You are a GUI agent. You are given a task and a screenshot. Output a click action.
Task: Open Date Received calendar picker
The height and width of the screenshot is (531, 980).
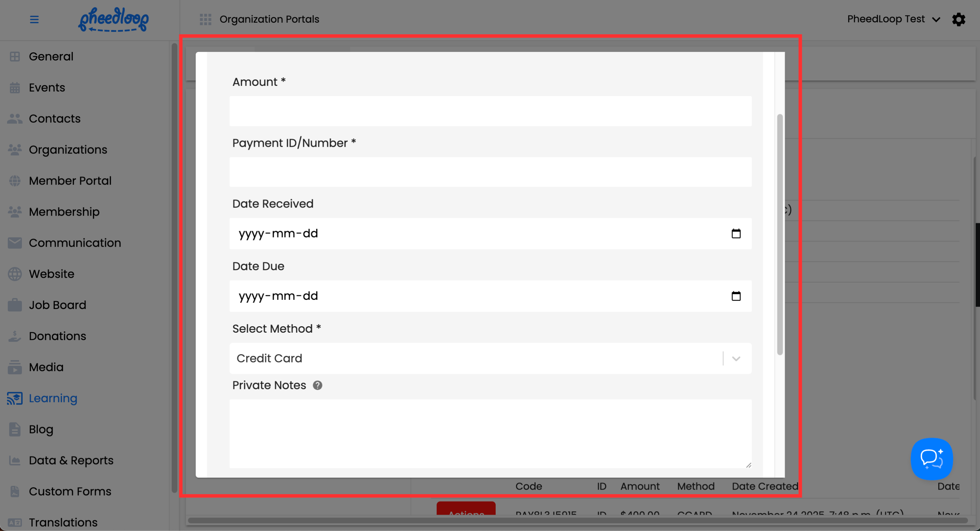tap(736, 234)
